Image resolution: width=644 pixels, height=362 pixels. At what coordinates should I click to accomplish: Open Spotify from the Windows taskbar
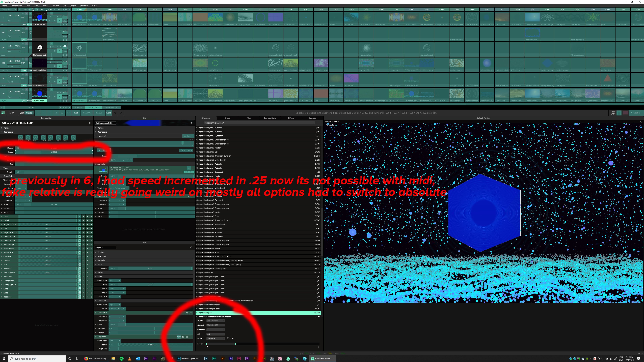pyautogui.click(x=121, y=358)
